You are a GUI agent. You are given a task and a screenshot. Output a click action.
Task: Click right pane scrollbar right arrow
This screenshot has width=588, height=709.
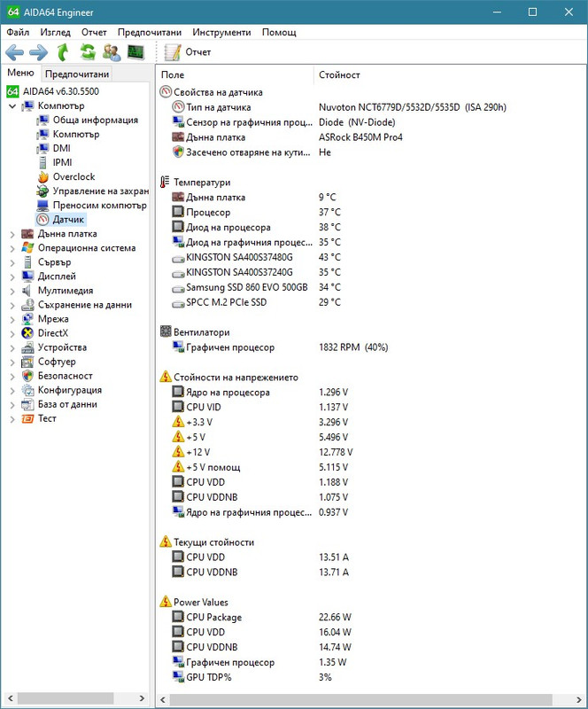pos(579,700)
